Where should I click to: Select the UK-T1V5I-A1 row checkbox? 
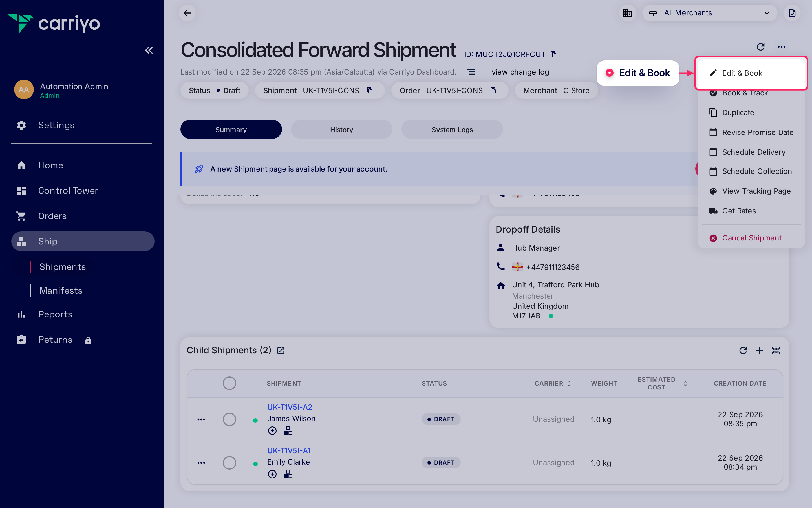(x=230, y=463)
